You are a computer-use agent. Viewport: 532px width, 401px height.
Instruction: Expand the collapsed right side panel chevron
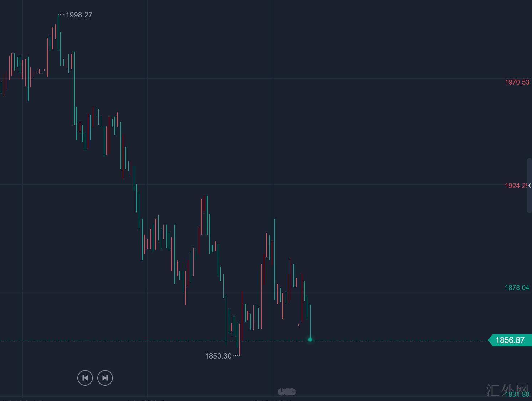pos(530,186)
